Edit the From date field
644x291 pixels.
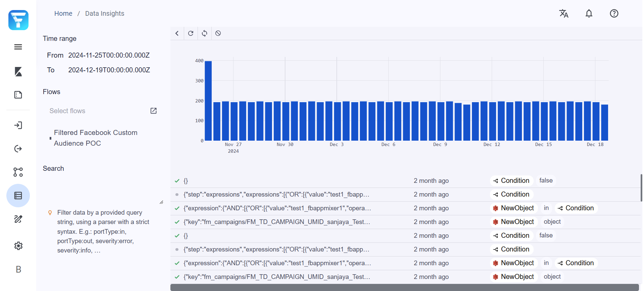[109, 55]
